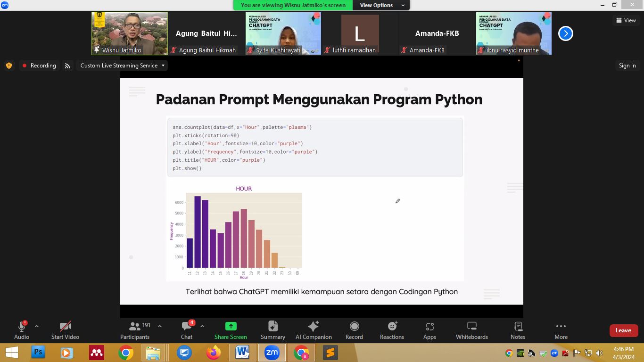Open Zoom Apps

[429, 330]
